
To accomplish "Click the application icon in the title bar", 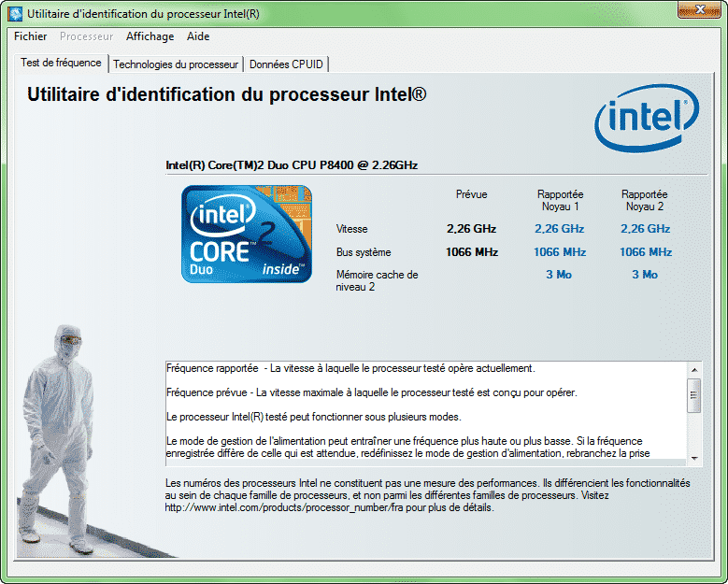I will click(15, 13).
